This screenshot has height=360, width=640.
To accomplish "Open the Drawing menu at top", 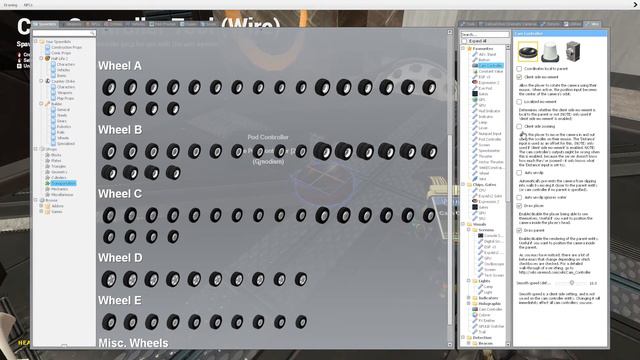I will click(10, 5).
